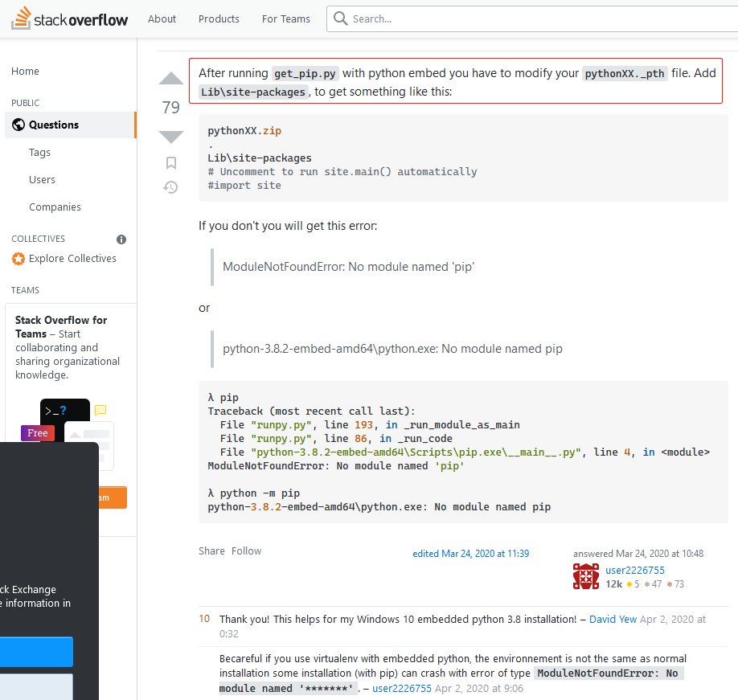Go to Tags in the sidebar

39,153
